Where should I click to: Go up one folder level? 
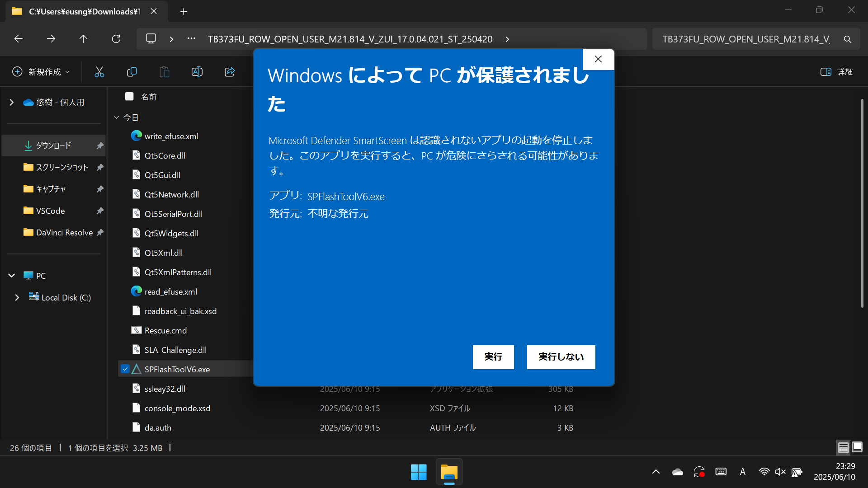(83, 39)
